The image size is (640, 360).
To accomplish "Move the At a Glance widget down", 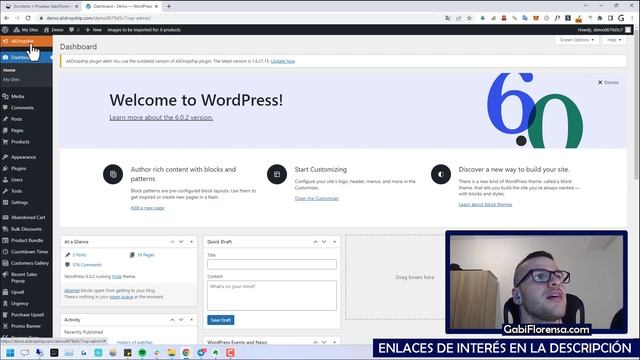I will (x=181, y=242).
